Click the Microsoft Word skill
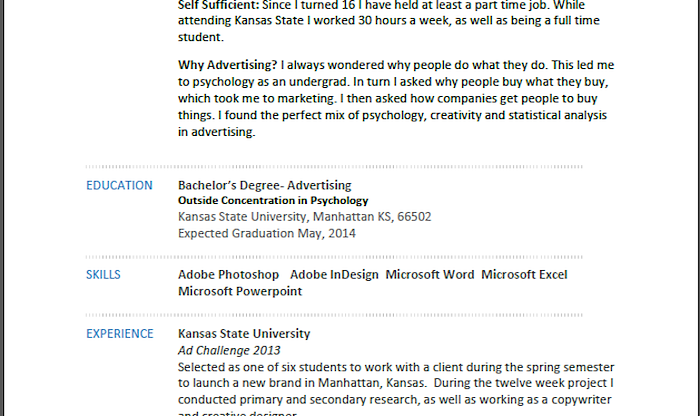Screen dimensions: 700x416 (x=429, y=275)
